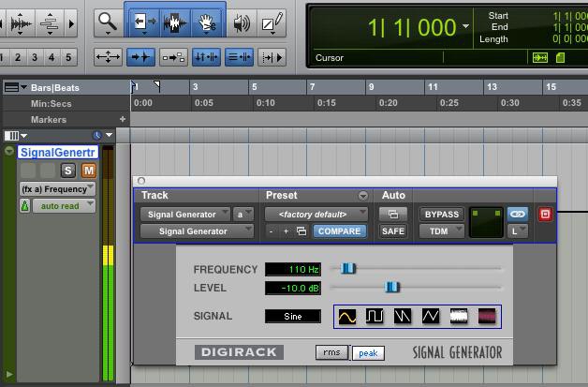Screen dimensions: 588x387
Task: Open Signal Generator track selector in plugin
Action: tap(184, 215)
